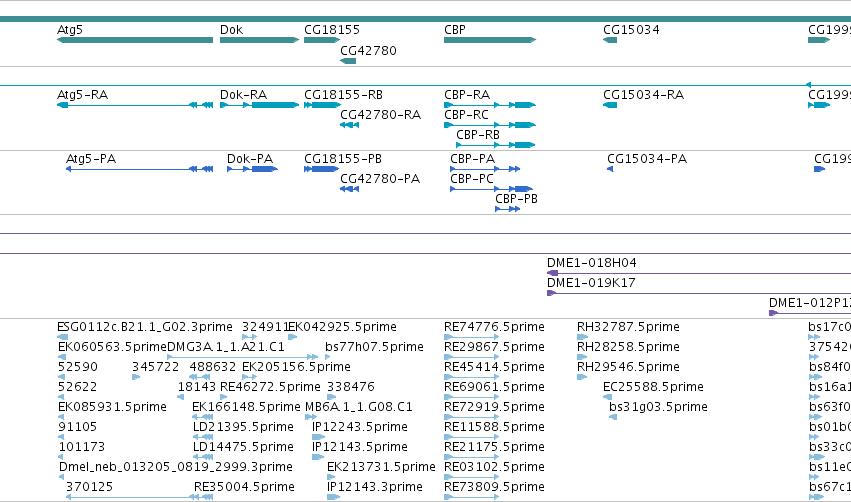Select feature 345722
The height and width of the screenshot is (502, 851).
pyautogui.click(x=136, y=377)
